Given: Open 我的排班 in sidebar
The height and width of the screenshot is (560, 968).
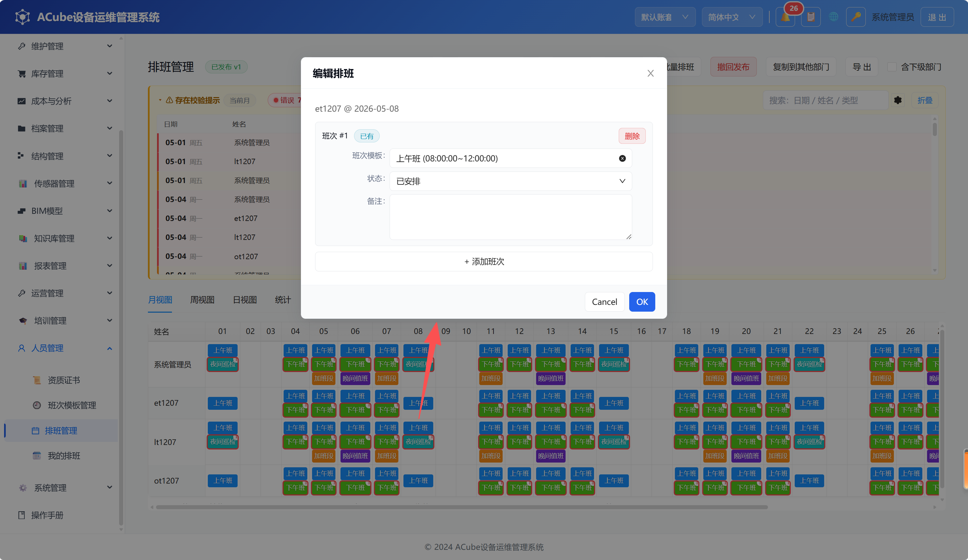Looking at the screenshot, I should 63,455.
